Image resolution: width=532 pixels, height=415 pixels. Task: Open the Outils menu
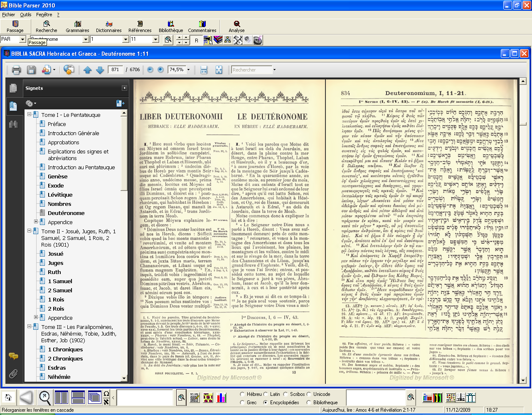[x=26, y=15]
